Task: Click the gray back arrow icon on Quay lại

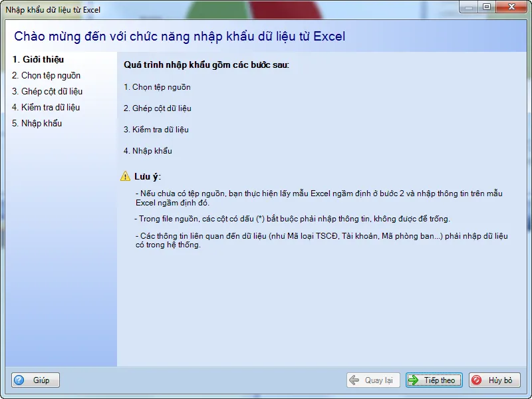Action: (x=355, y=380)
